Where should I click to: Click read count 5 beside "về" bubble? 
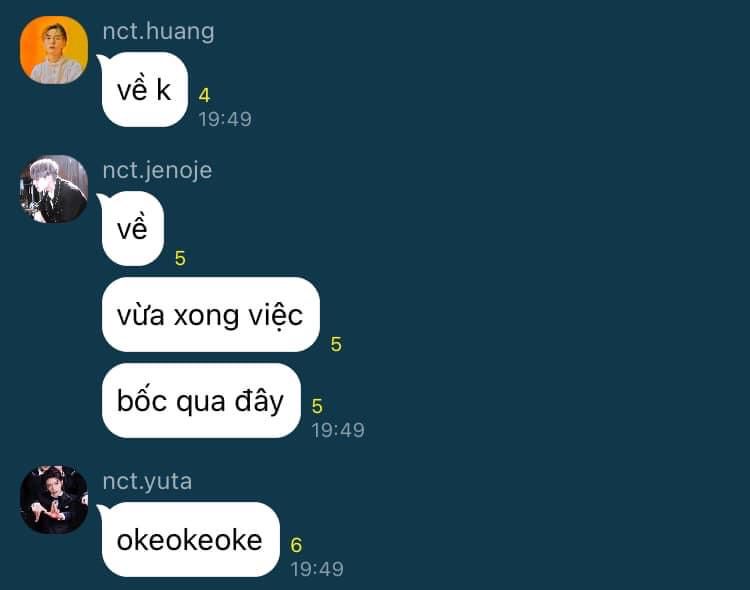point(180,258)
